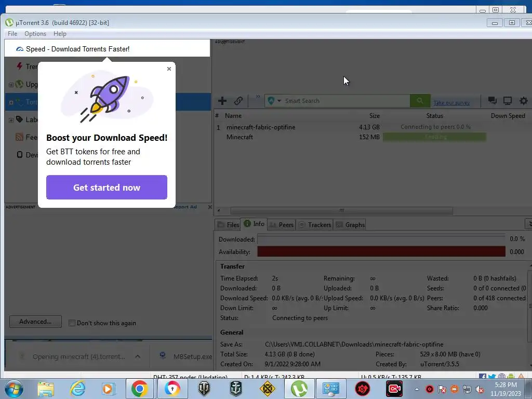Screen dimensions: 532x399
Task: Open the search provider dropdown arrow
Action: tap(279, 101)
